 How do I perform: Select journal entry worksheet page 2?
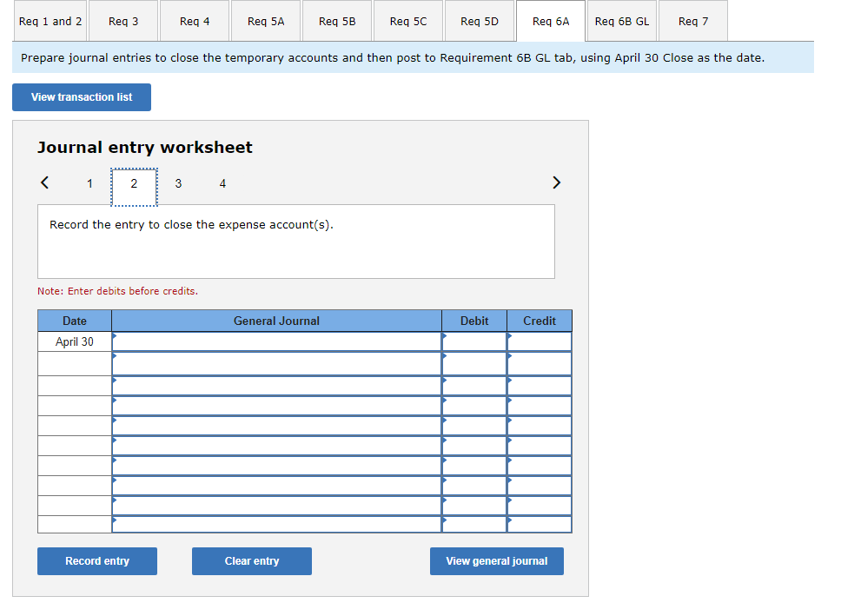(x=134, y=187)
